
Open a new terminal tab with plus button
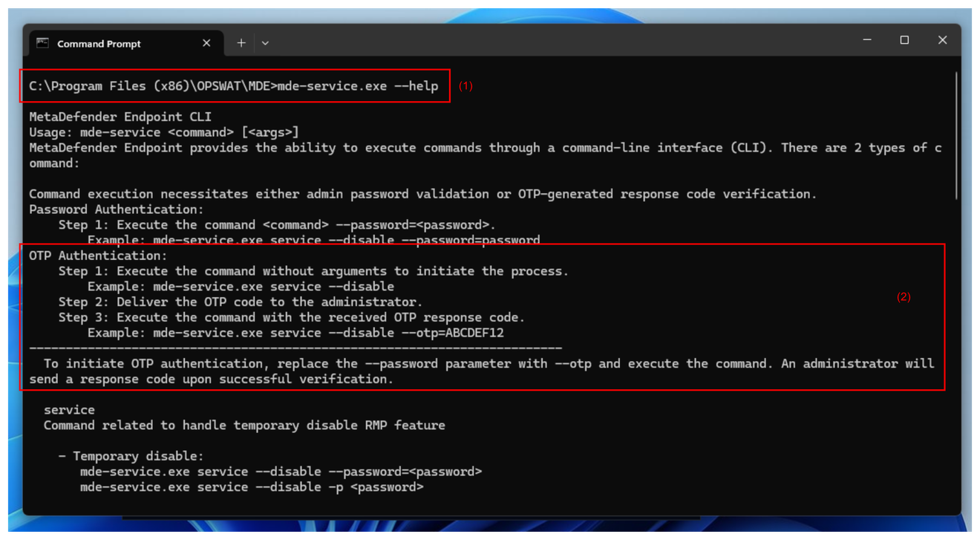(x=241, y=43)
